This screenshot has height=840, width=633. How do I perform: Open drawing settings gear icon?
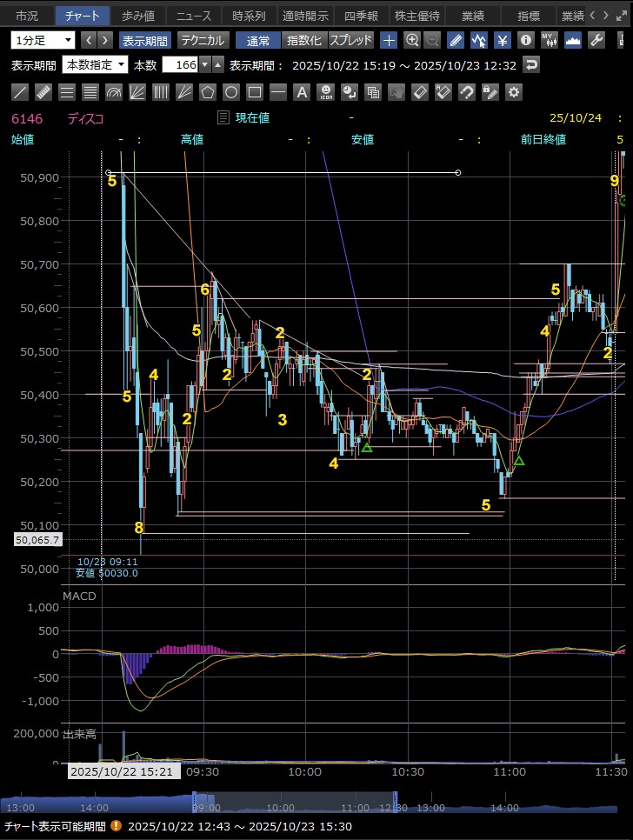point(514,92)
